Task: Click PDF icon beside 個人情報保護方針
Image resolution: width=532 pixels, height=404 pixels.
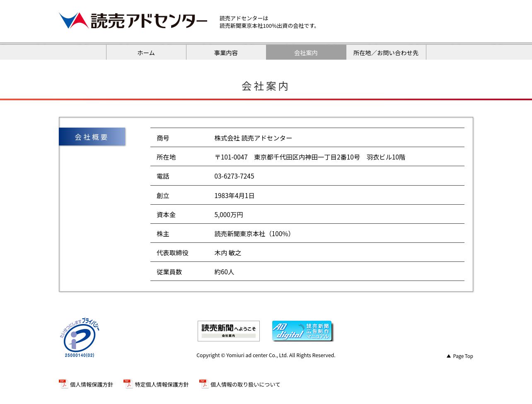Action: tap(63, 384)
